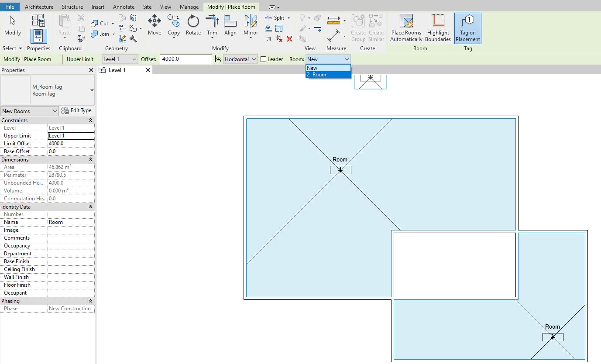Activate the Align tool
601x364 pixels.
pyautogui.click(x=230, y=25)
